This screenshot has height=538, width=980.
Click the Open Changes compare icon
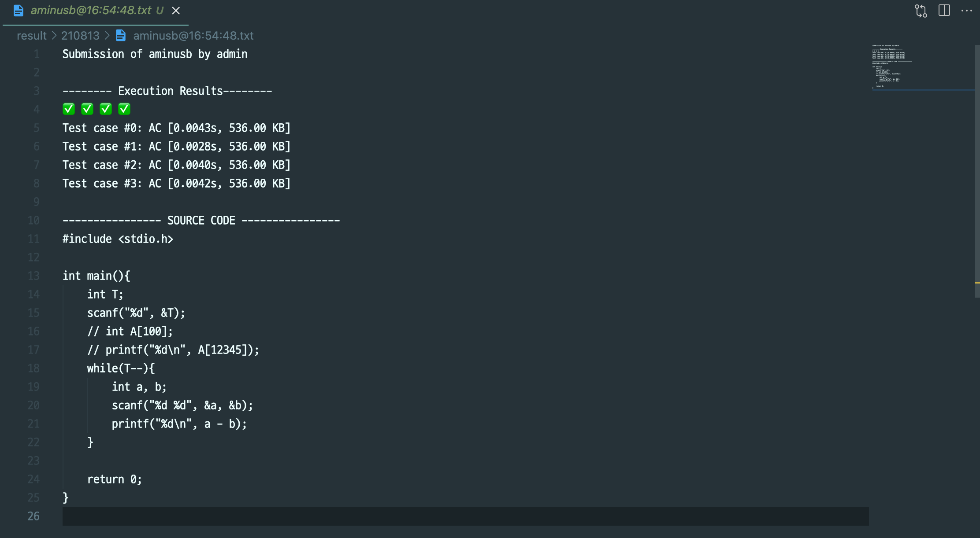click(x=921, y=11)
